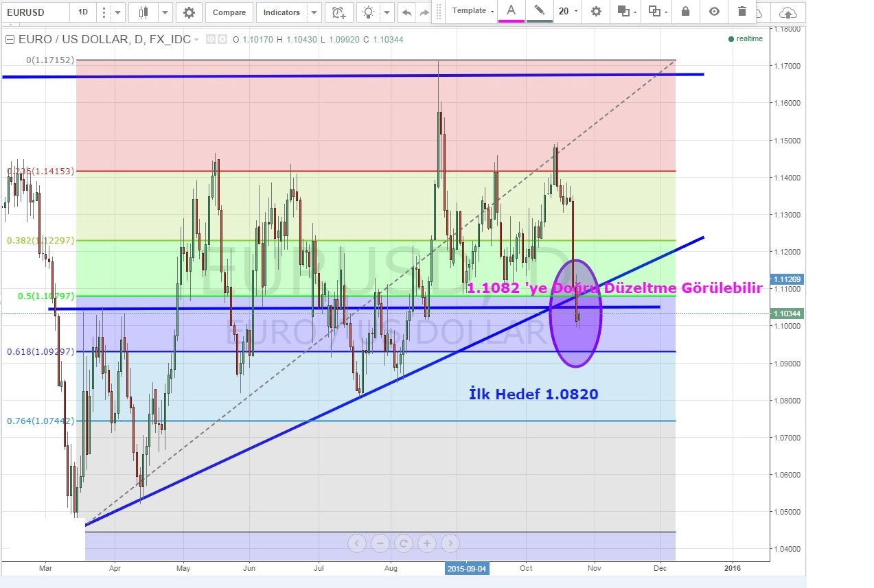Open the Template dropdown
This screenshot has height=588, width=874.
coord(473,11)
